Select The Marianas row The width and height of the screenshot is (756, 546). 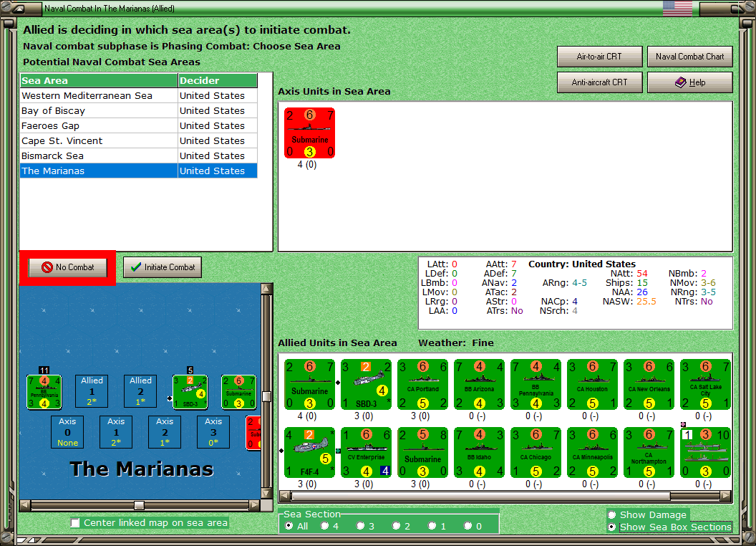138,171
